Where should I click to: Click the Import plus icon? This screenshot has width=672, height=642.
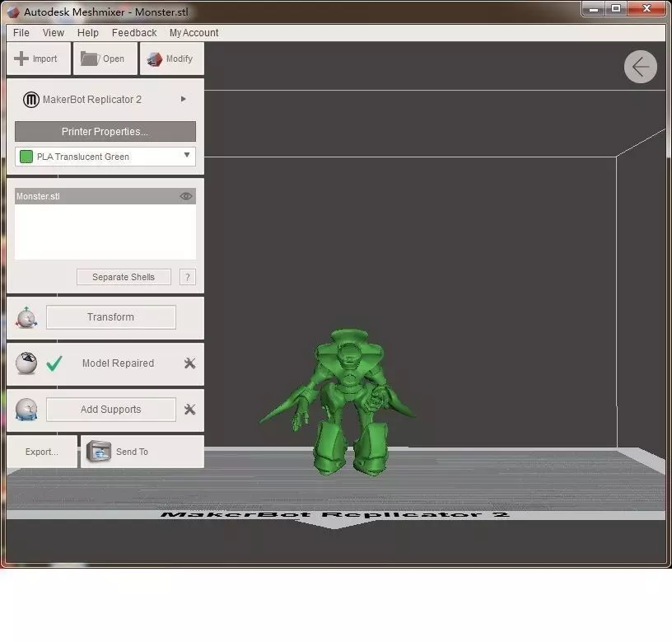pos(21,59)
